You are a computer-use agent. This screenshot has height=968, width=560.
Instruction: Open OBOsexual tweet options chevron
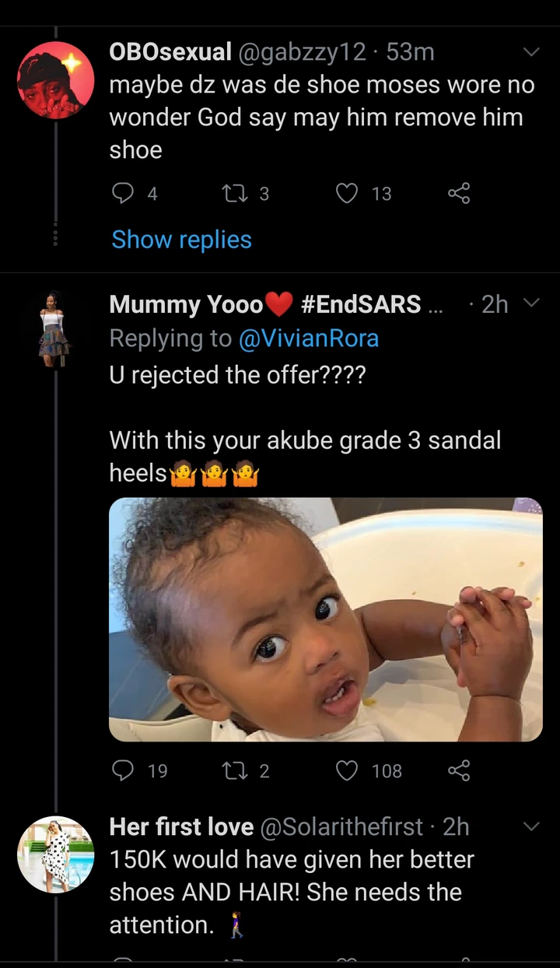point(531,52)
